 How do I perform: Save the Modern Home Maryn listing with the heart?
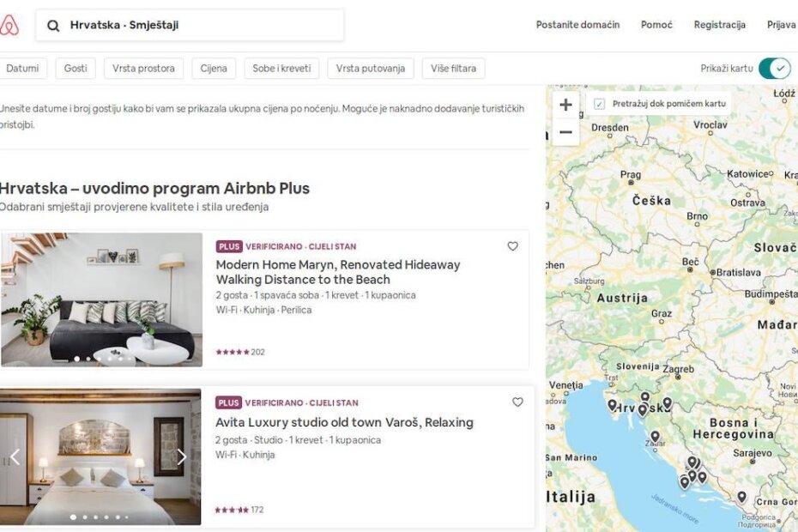(x=512, y=246)
